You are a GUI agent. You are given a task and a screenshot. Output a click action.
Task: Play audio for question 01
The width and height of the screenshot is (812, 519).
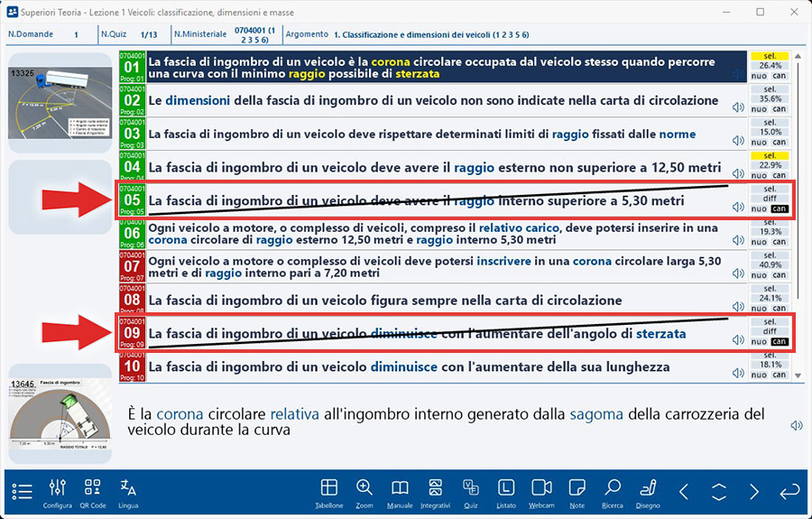point(738,75)
